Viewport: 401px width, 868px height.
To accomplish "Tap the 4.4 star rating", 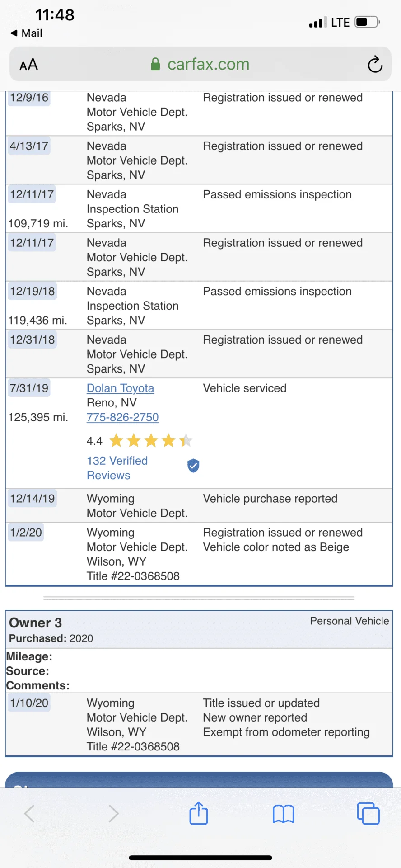I will [x=140, y=440].
